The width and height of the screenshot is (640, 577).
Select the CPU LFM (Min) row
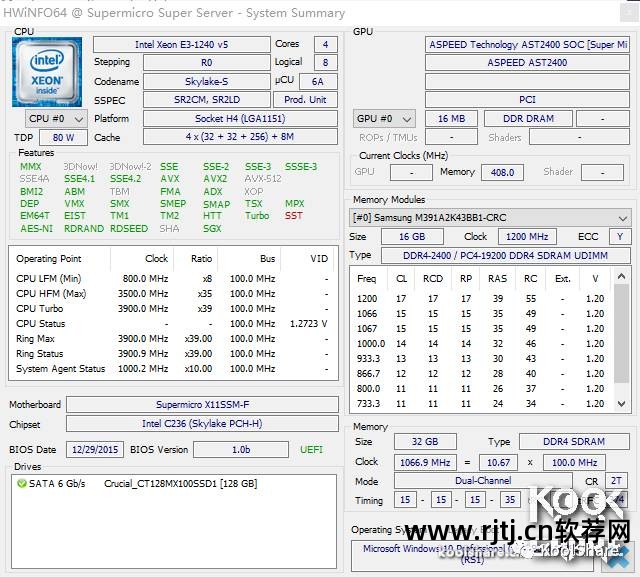coord(172,279)
